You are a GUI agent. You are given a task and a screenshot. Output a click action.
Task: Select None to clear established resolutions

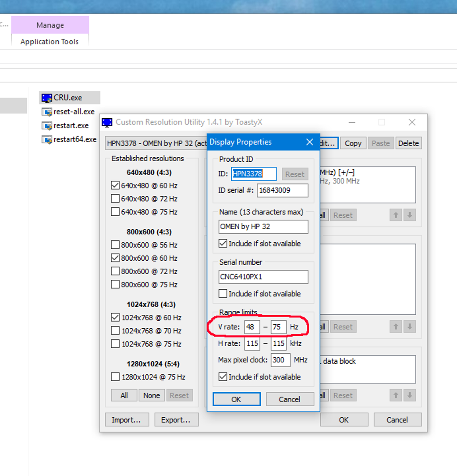151,395
